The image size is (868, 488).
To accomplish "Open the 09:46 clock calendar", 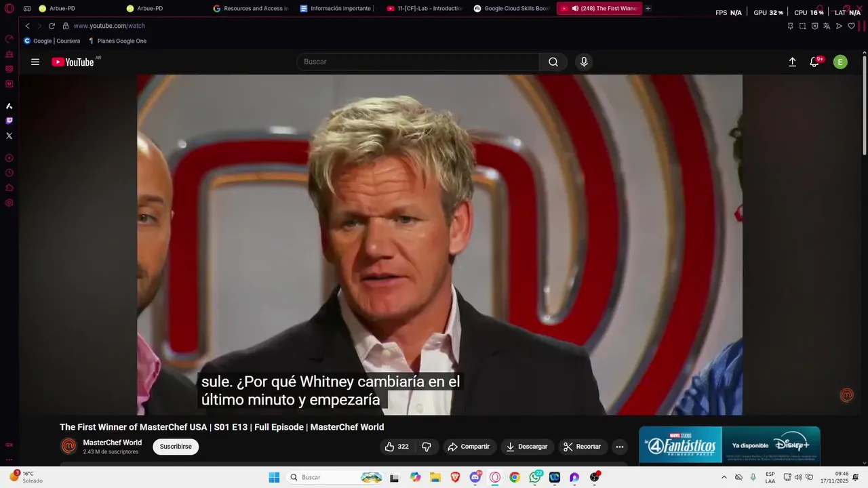I will pyautogui.click(x=834, y=477).
